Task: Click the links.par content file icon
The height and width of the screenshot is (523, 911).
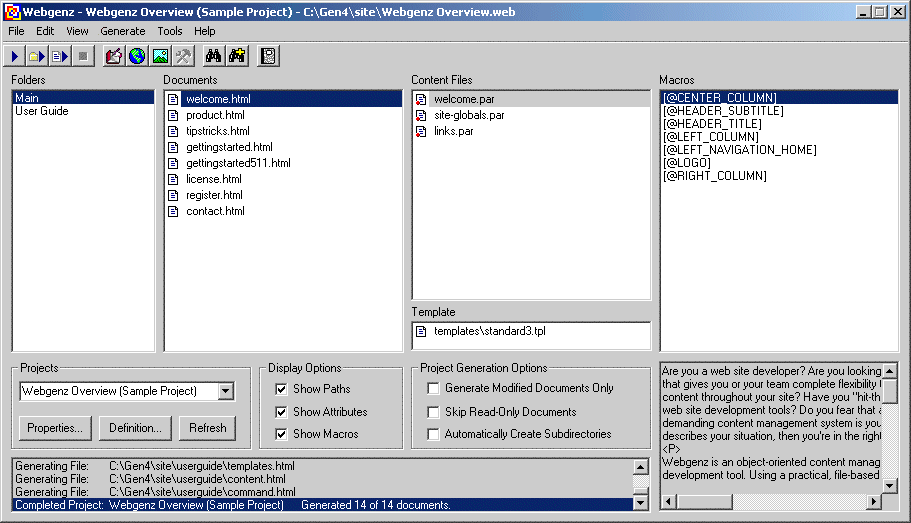Action: point(421,131)
